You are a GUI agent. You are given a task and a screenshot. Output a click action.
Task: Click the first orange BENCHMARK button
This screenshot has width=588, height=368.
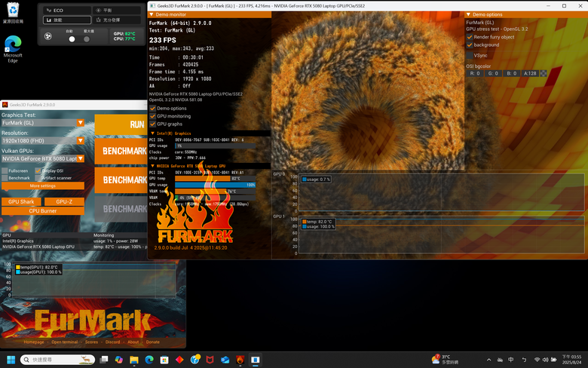[121, 151]
